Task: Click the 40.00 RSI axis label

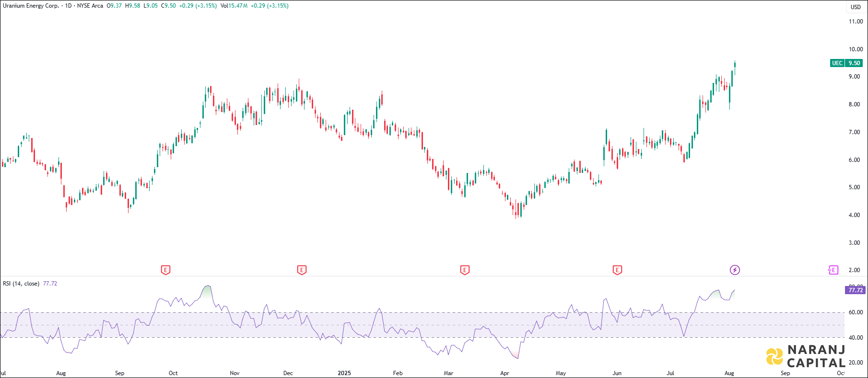Action: pos(856,338)
